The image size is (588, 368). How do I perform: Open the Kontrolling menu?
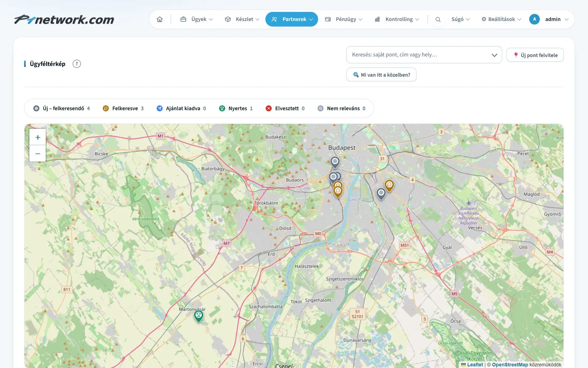397,19
